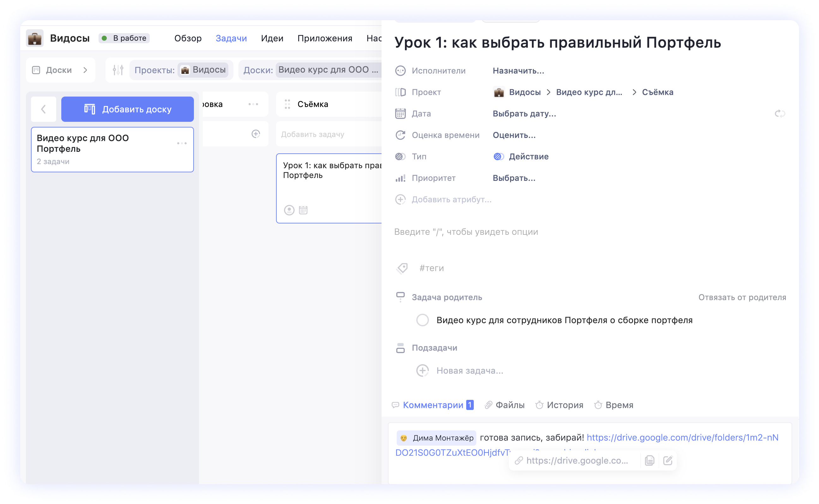Click copy link icon in URL popup
The height and width of the screenshot is (504, 819).
[x=649, y=461]
